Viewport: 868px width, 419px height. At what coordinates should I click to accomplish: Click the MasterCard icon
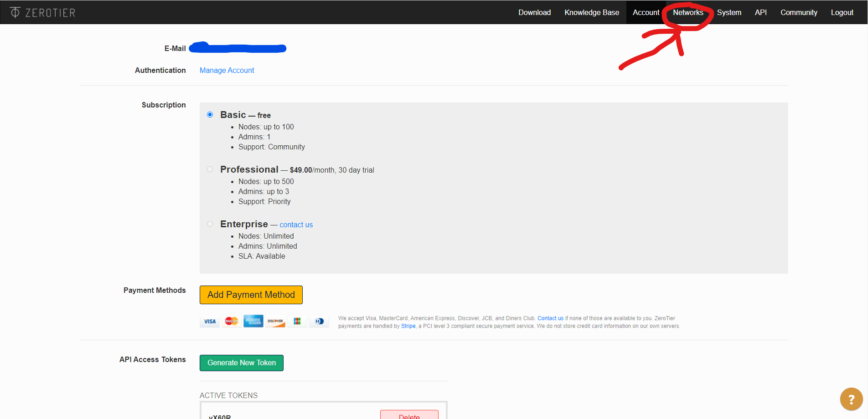pyautogui.click(x=232, y=321)
